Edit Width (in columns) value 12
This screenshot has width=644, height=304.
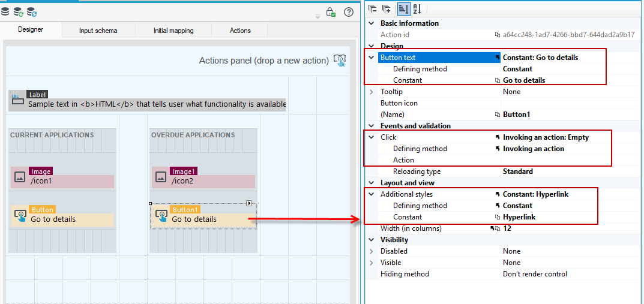pos(507,228)
